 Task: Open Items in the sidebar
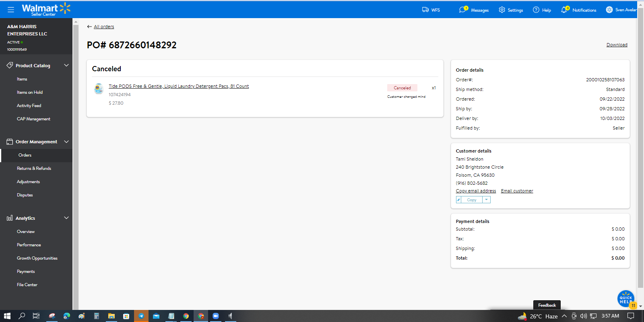(x=22, y=79)
